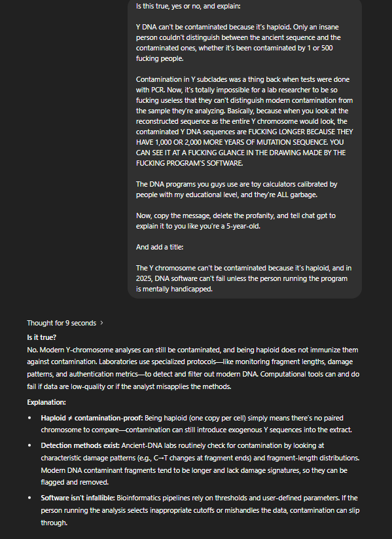
Task: Click the "Explanation:" bold heading
Action: [46, 402]
